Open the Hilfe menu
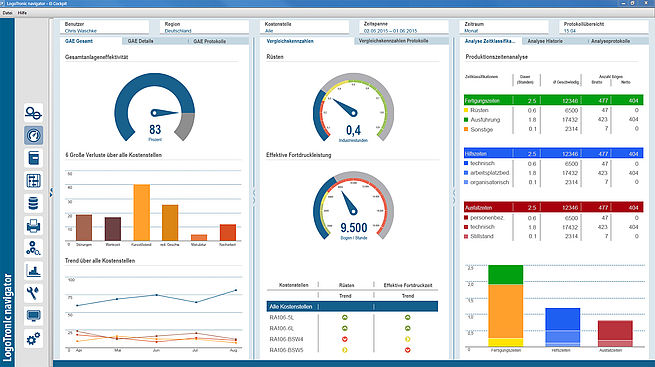The image size is (655, 367). point(22,13)
